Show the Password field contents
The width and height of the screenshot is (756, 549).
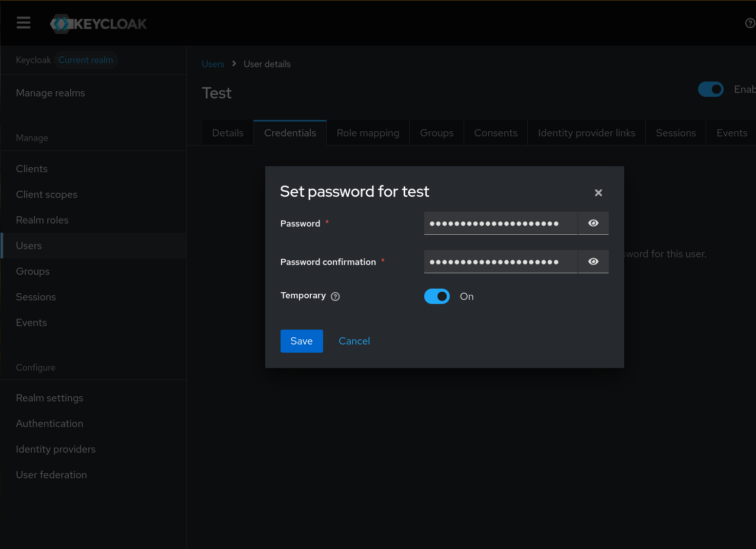coord(593,223)
